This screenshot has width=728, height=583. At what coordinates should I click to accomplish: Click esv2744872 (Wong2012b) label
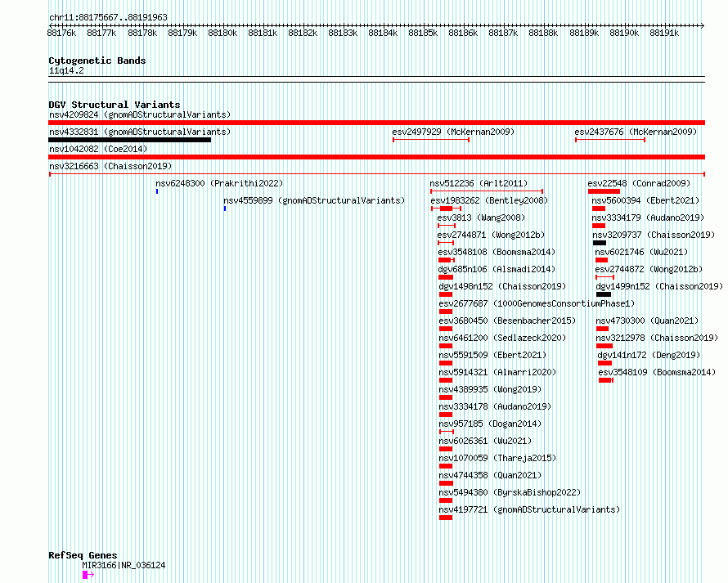(649, 269)
